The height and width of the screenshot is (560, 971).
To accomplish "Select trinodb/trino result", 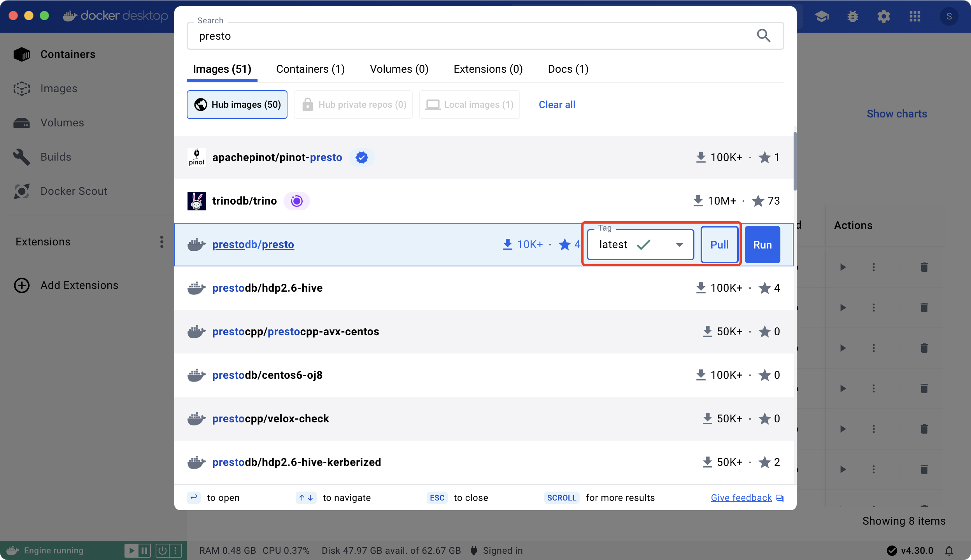I will 484,201.
